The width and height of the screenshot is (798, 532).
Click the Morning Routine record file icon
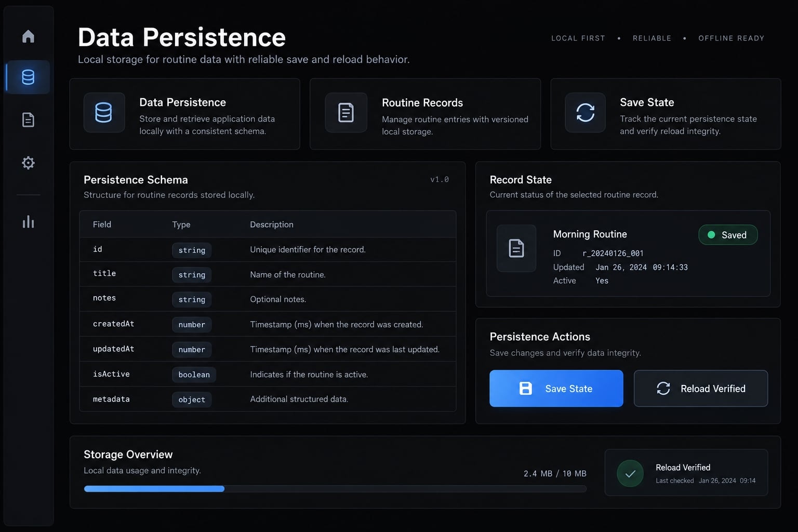point(516,248)
